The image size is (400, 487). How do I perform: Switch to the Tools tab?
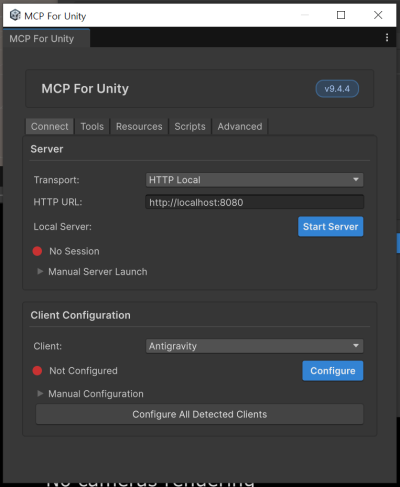92,126
